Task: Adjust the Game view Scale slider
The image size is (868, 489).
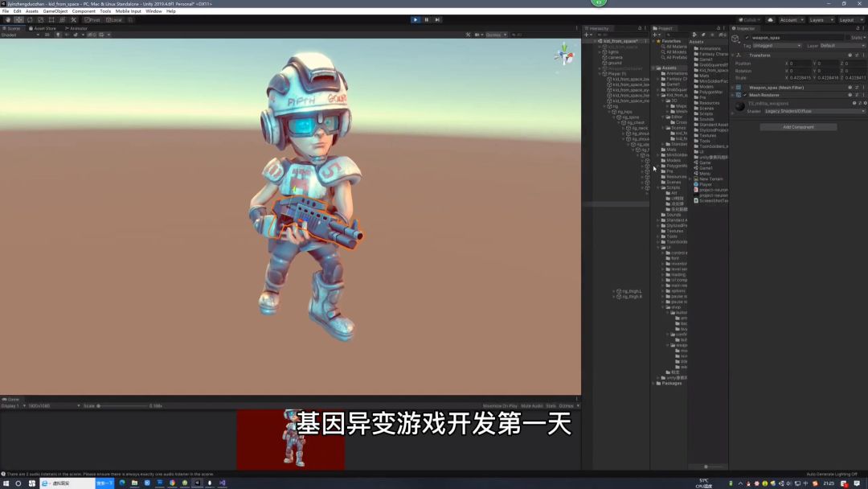Action: 121,405
